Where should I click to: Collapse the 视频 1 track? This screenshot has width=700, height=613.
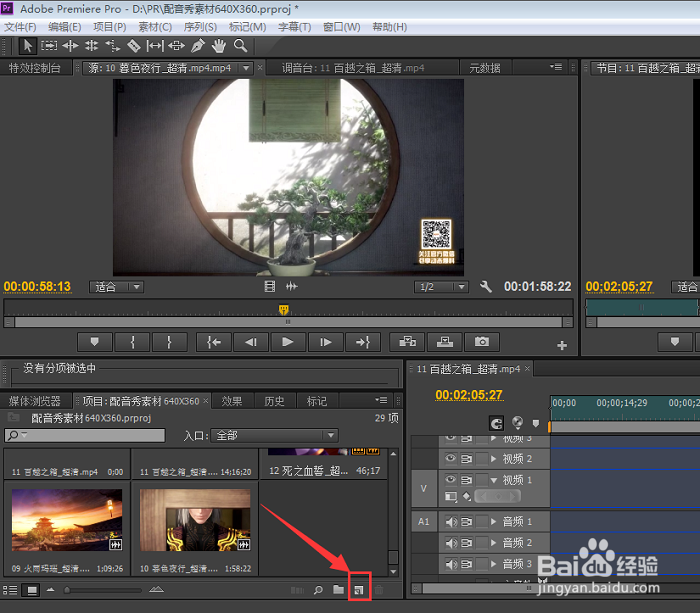[x=493, y=480]
